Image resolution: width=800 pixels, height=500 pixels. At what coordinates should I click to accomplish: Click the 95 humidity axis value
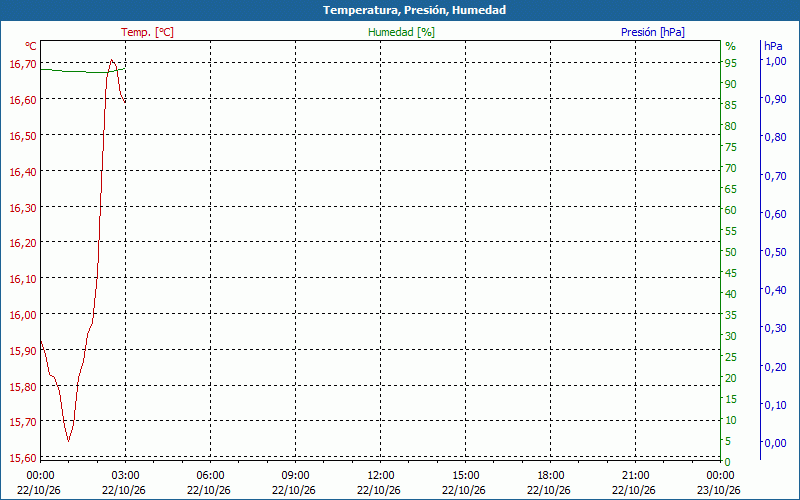731,63
